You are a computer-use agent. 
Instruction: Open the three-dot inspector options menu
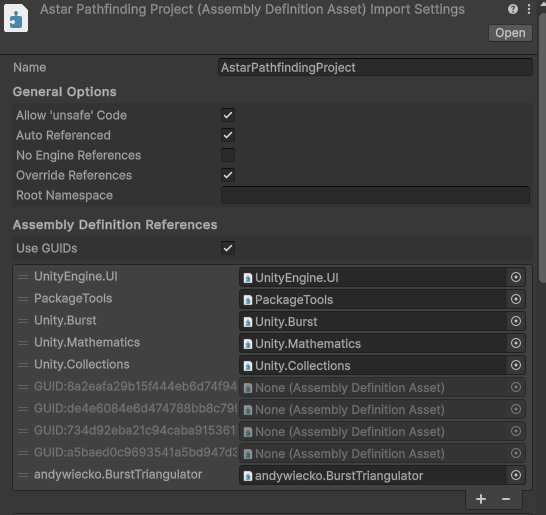529,9
